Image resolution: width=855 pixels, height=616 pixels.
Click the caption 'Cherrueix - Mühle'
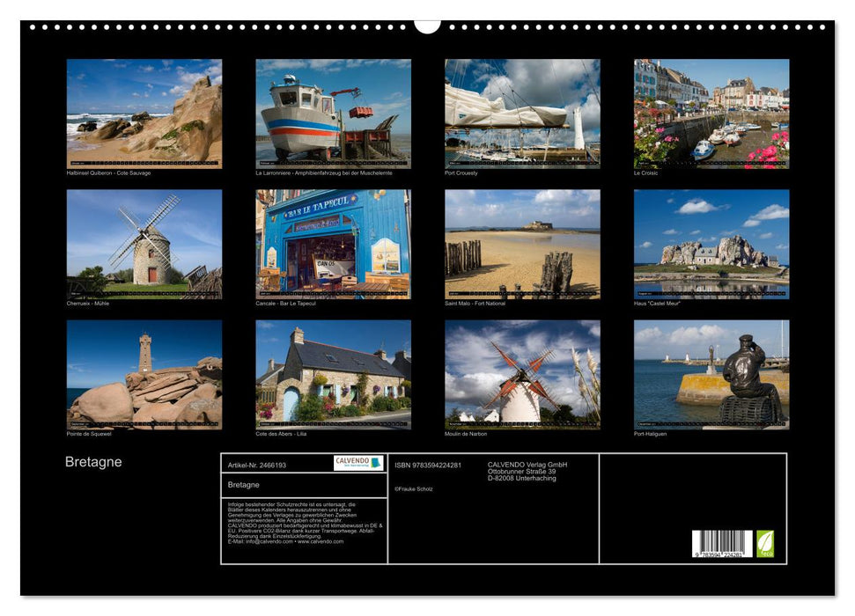pos(88,303)
